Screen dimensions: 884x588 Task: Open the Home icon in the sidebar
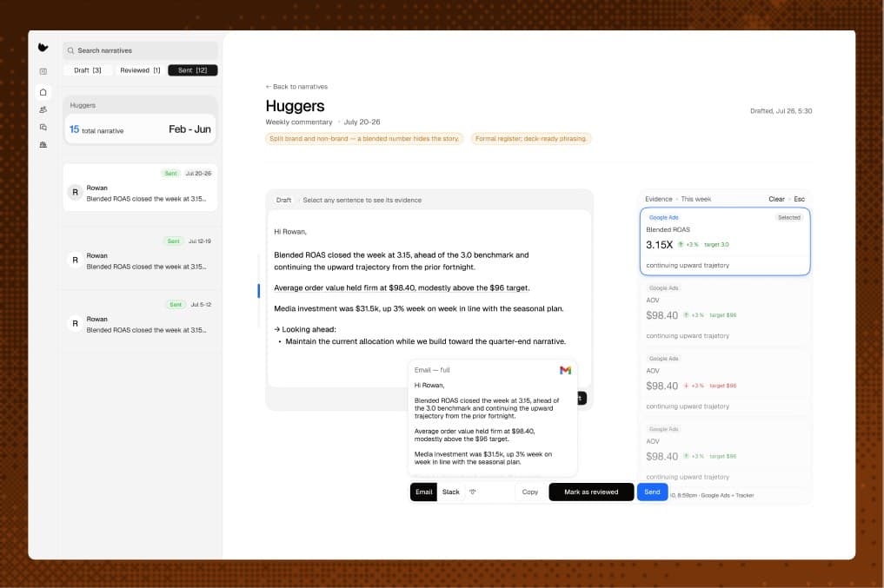point(43,92)
